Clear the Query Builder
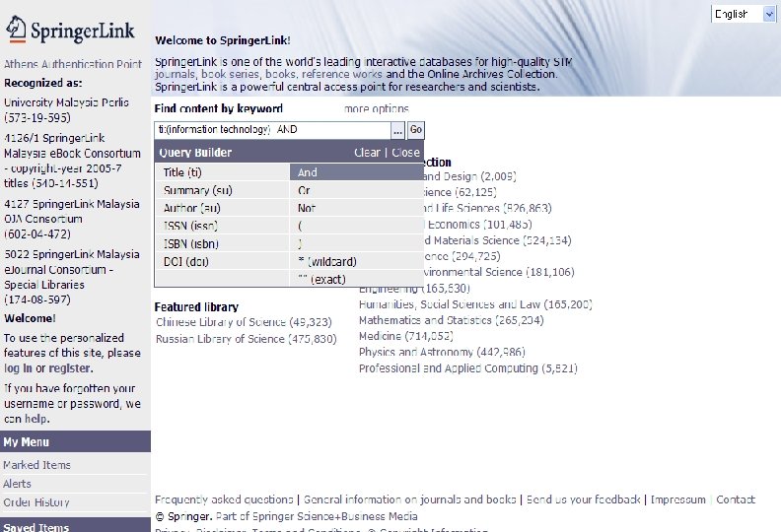781x532 pixels. click(x=367, y=153)
